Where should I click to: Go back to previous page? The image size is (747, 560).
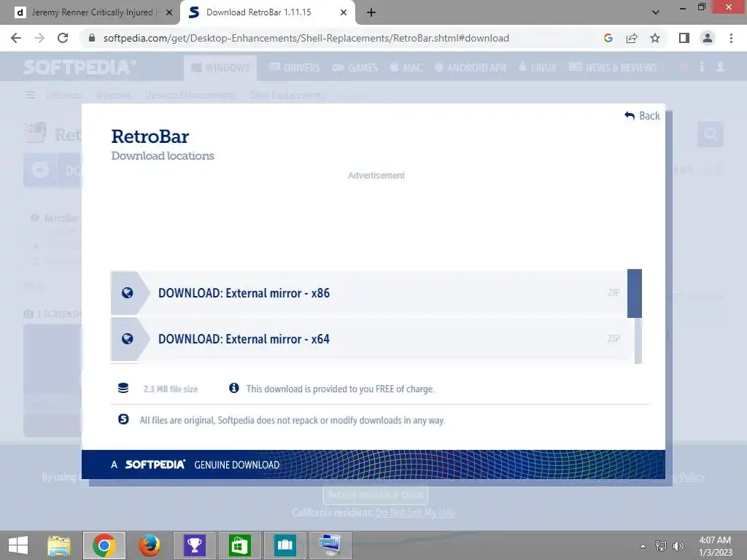pyautogui.click(x=16, y=38)
